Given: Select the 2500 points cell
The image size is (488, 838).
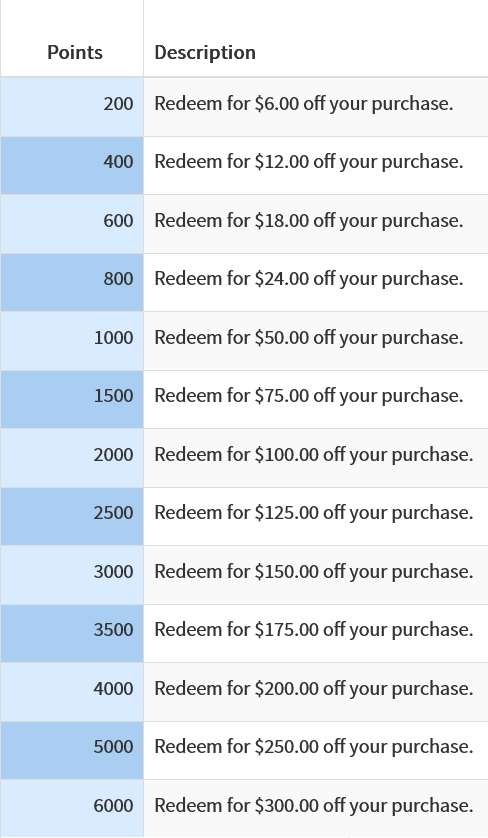Looking at the screenshot, I should (72, 517).
